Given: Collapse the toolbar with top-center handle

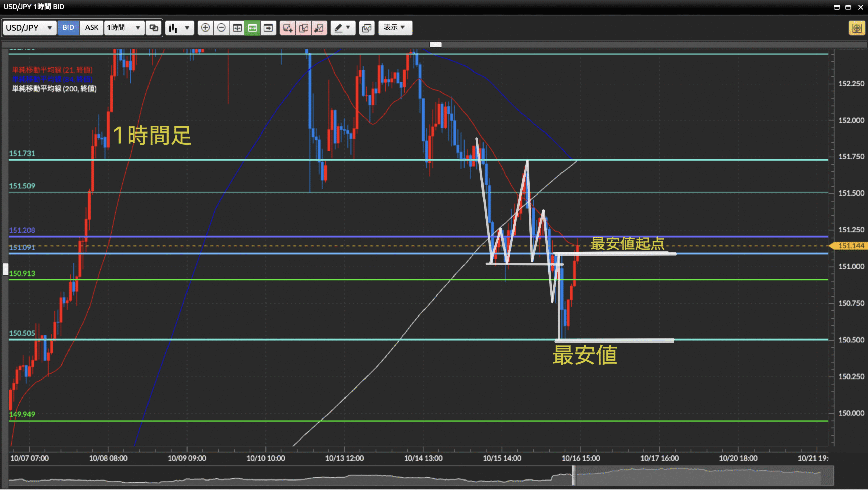Looking at the screenshot, I should [x=435, y=45].
